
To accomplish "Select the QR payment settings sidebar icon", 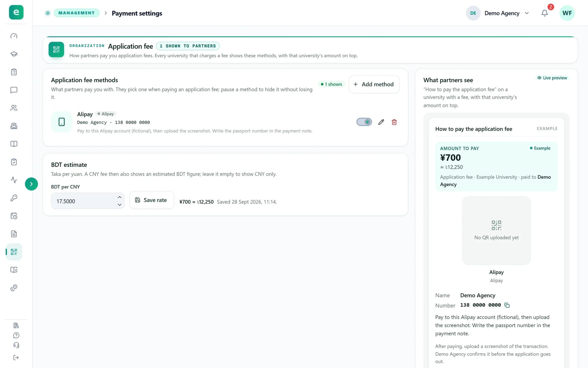I will [14, 252].
